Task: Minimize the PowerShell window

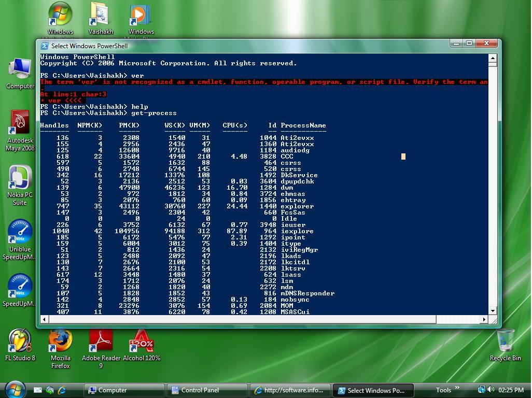Action: click(x=456, y=43)
